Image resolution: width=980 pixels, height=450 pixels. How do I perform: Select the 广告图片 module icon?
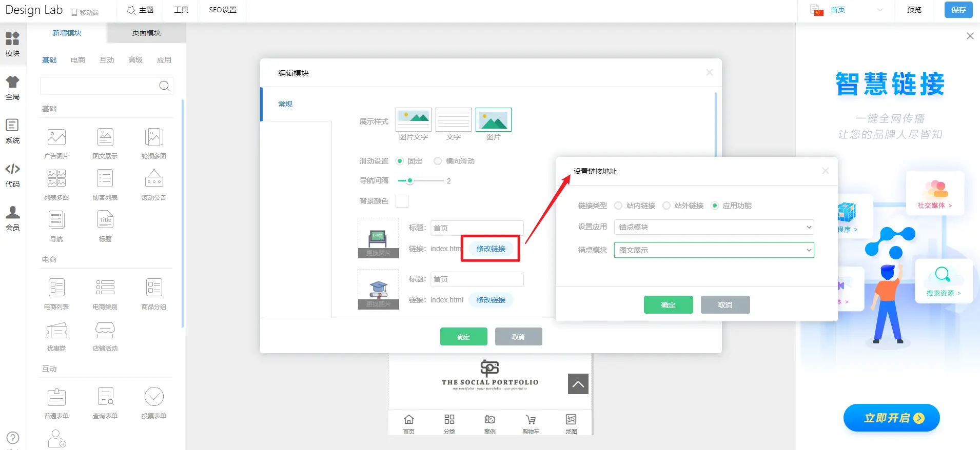click(x=56, y=138)
